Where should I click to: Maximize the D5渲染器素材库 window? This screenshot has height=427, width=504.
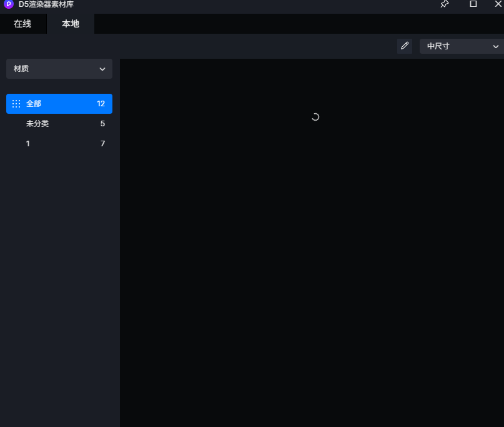click(473, 4)
